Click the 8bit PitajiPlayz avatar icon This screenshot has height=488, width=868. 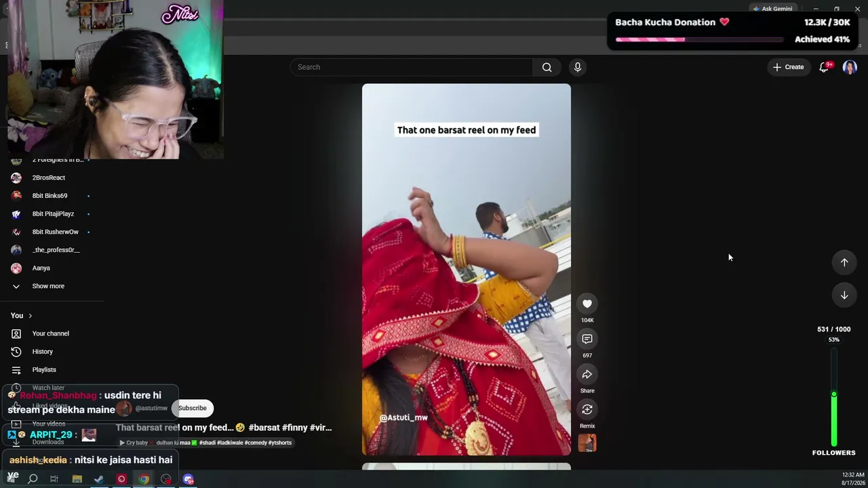coord(16,213)
